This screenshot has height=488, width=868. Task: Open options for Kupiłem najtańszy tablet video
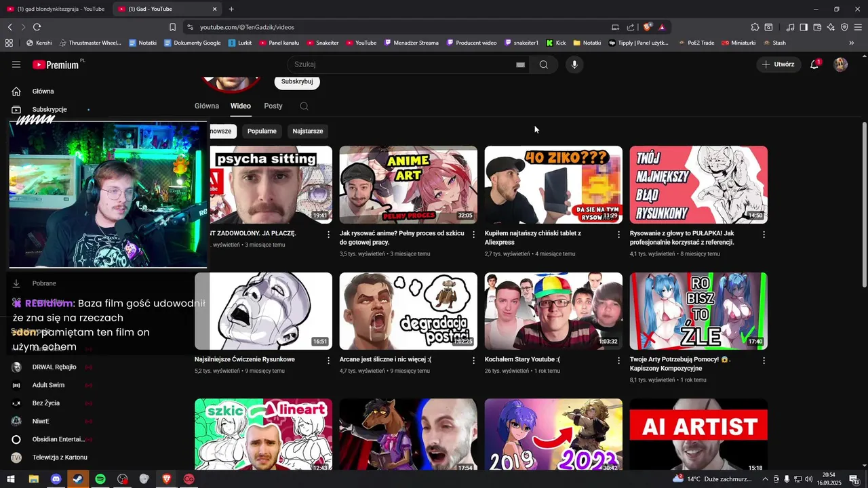[x=618, y=235]
